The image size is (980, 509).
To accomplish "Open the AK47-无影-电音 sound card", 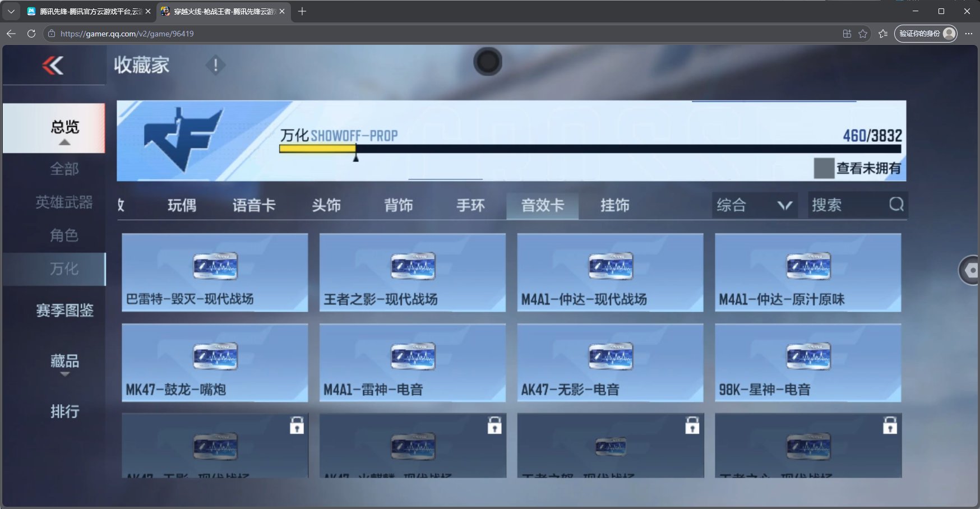I will [x=610, y=363].
